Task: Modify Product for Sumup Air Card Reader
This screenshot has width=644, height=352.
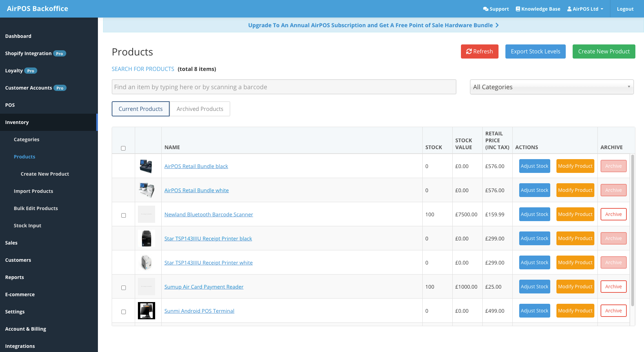Action: (x=575, y=287)
